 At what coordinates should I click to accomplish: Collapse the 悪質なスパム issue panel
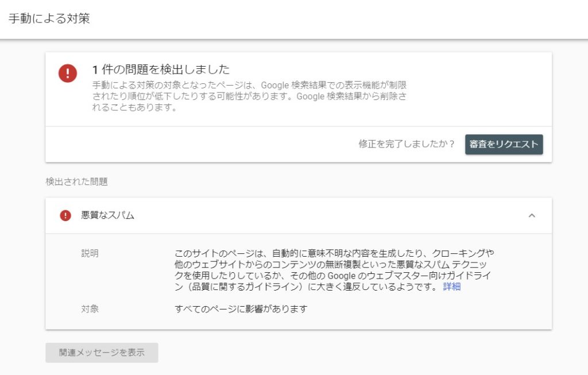(531, 215)
